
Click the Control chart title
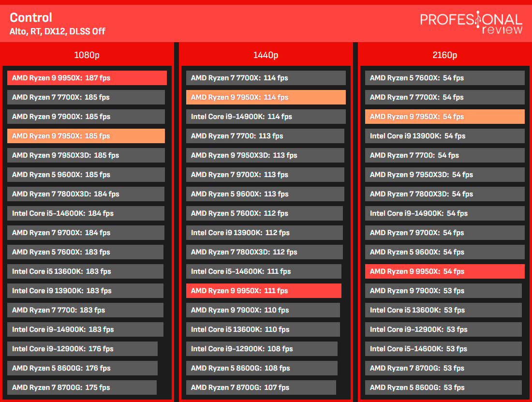tap(31, 17)
